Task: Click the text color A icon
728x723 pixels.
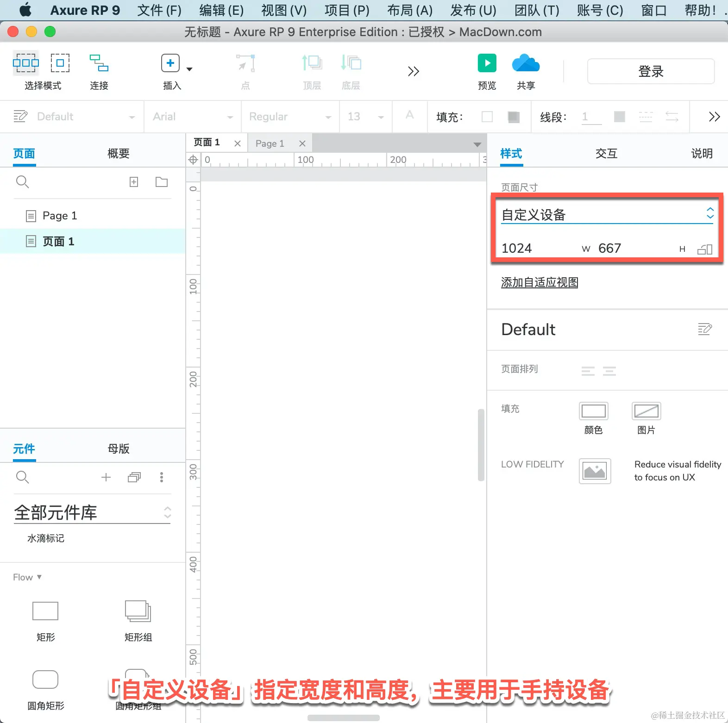Action: 409,115
